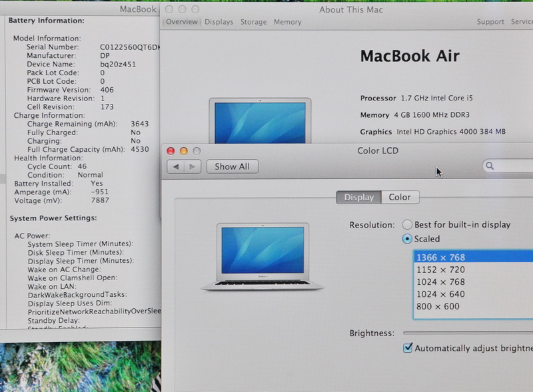Open Memory tab in About This Mac
The width and height of the screenshot is (533, 392).
point(288,22)
